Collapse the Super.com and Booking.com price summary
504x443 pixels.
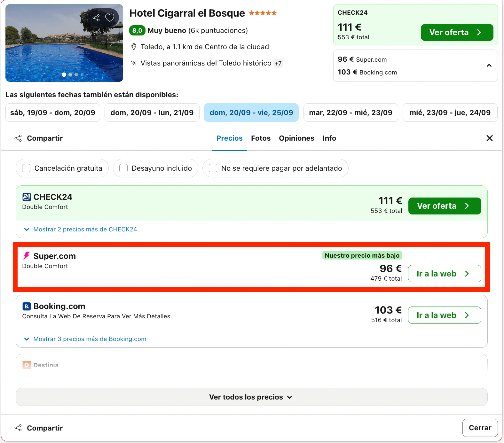pos(489,66)
